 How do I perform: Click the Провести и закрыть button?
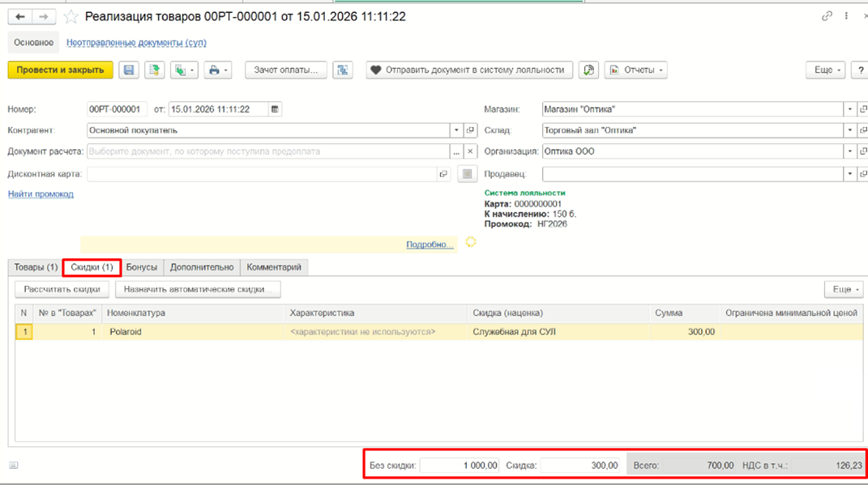[x=60, y=70]
